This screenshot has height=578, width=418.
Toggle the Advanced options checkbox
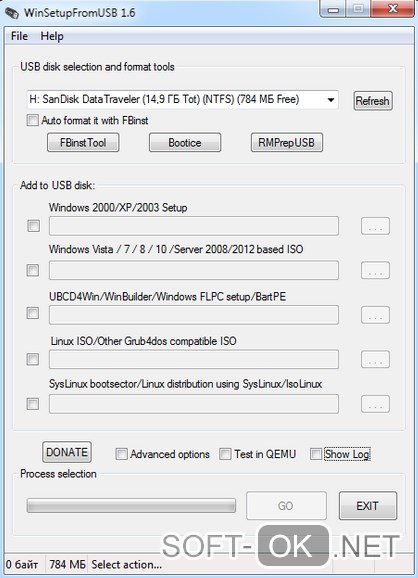click(x=121, y=454)
